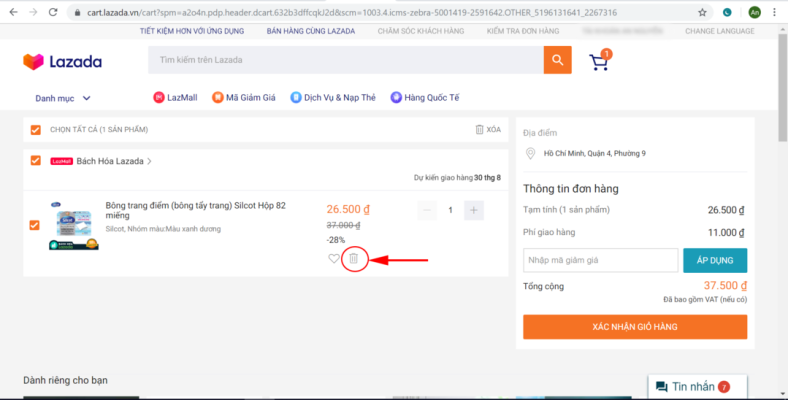Image resolution: width=788 pixels, height=400 pixels.
Task: Click the cart badge number 1
Action: pos(606,54)
